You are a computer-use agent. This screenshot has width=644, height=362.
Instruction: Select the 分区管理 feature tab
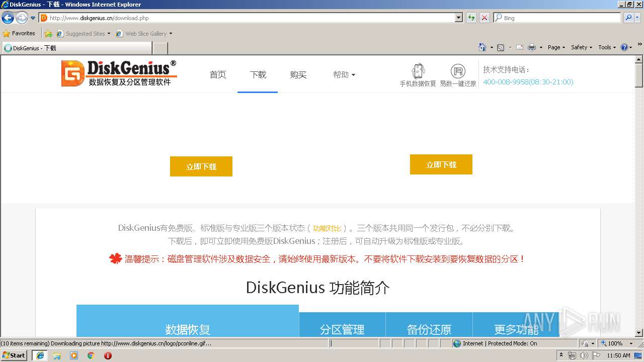[342, 325]
